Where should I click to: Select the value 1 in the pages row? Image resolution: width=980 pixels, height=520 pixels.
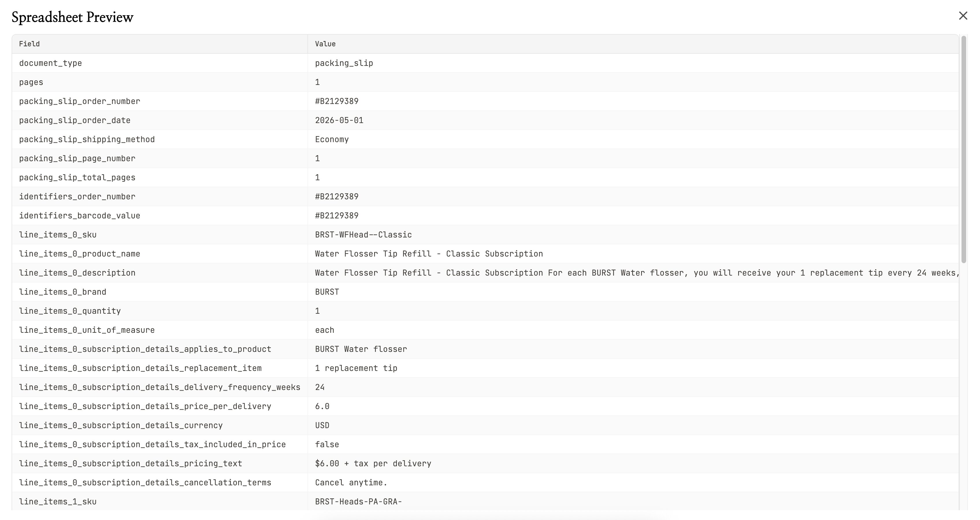coord(317,82)
